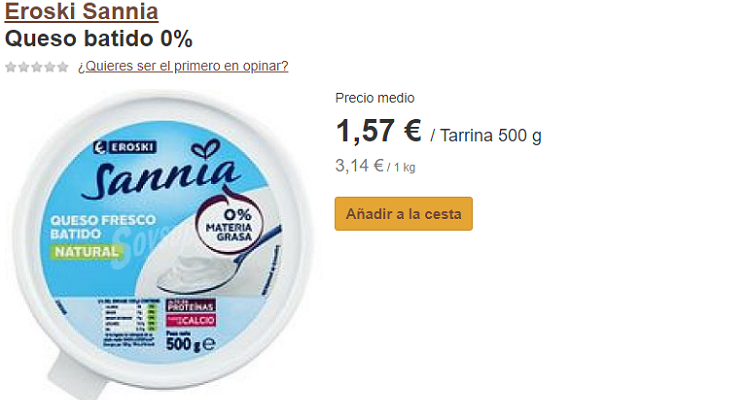Open the Eroski Sannia brand link
The height and width of the screenshot is (400, 750).
tap(81, 11)
